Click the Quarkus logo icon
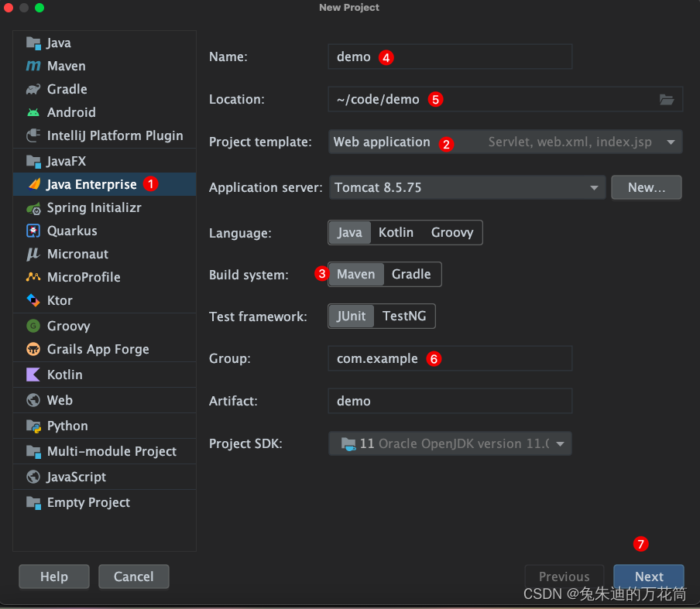 pyautogui.click(x=33, y=231)
